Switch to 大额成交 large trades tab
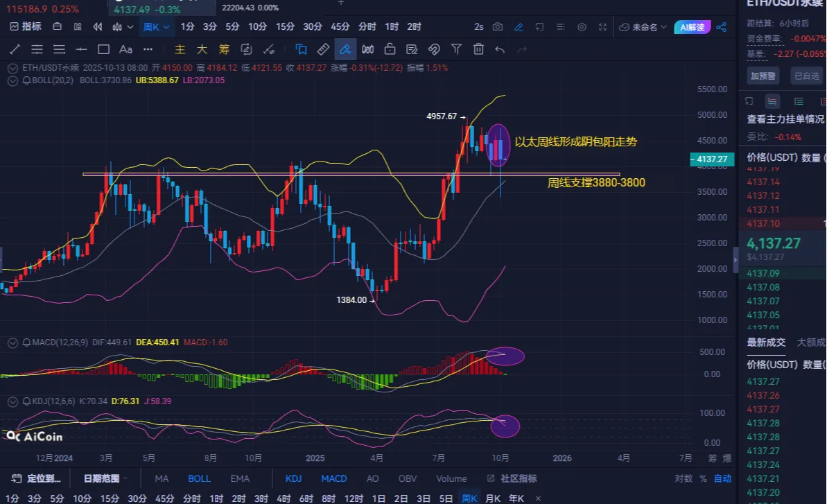 (x=810, y=342)
